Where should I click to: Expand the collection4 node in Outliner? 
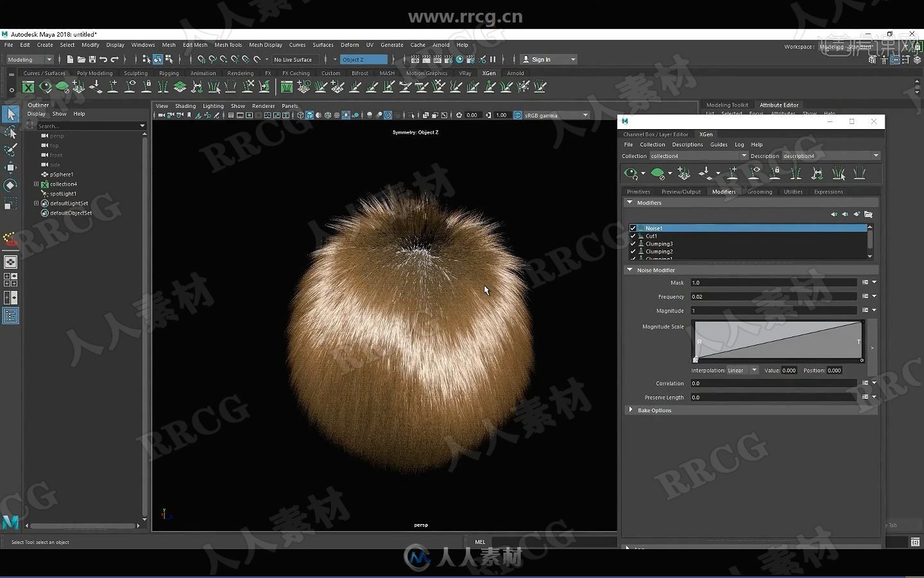tap(36, 184)
